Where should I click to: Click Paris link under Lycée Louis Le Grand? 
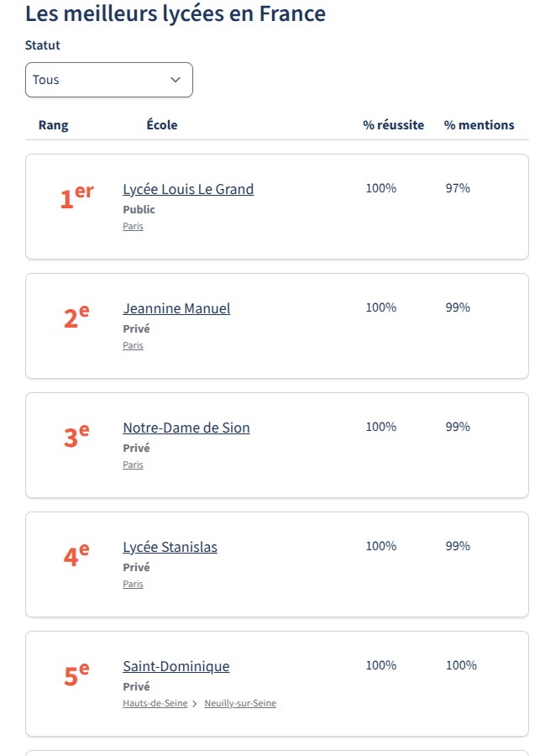coord(133,227)
